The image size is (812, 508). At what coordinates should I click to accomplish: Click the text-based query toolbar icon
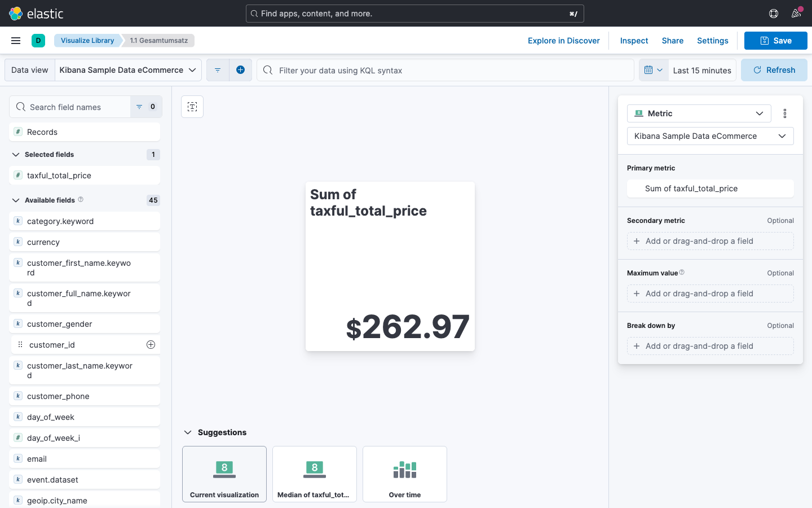tap(192, 107)
